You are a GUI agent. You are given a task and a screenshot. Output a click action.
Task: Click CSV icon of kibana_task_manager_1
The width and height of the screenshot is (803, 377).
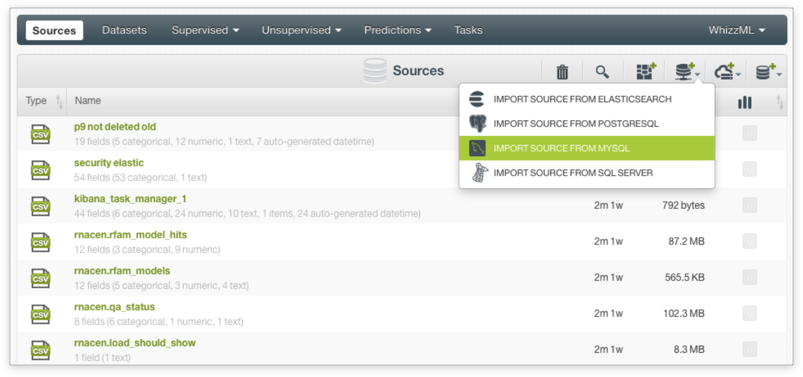tap(40, 205)
